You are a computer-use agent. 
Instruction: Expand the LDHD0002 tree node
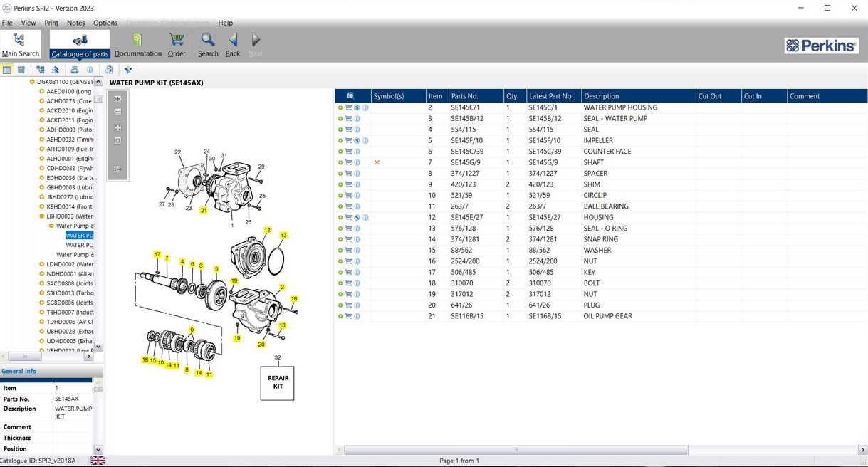tap(41, 264)
